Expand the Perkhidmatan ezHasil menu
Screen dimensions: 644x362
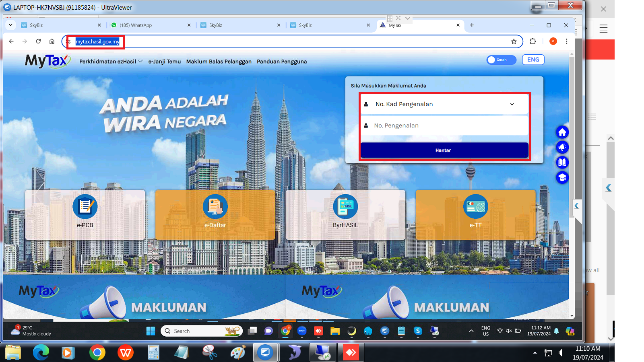pyautogui.click(x=111, y=62)
